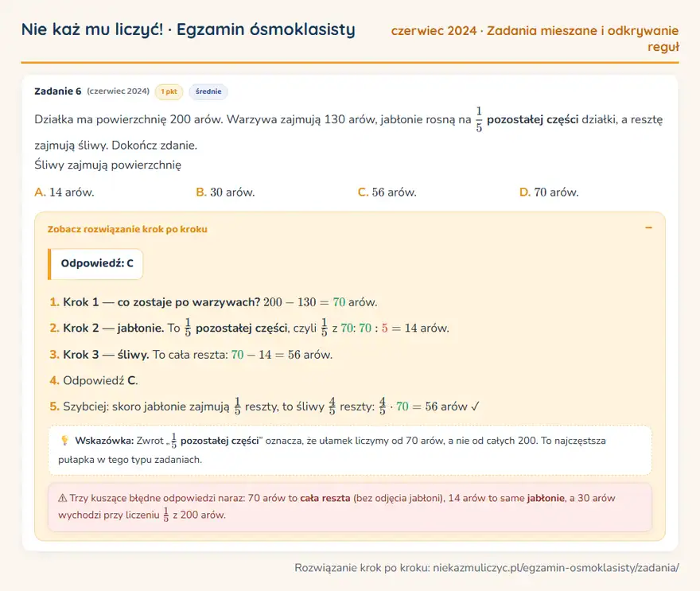Viewport: 700px width, 591px height.
Task: Click step 'Krok 2 — jabłonie.'
Action: coord(114,328)
